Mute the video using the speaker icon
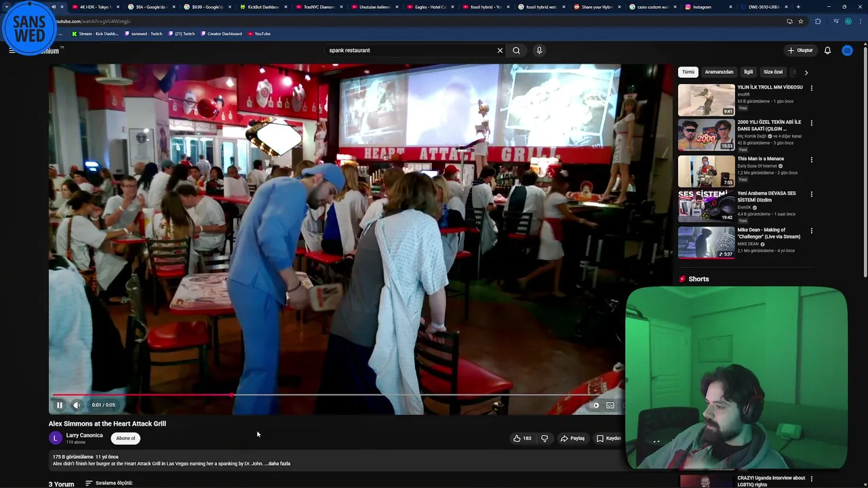868x488 pixels. (77, 405)
